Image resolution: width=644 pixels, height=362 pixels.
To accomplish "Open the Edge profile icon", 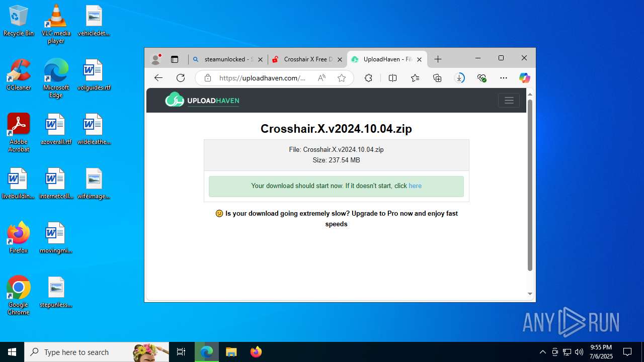I will (x=155, y=59).
